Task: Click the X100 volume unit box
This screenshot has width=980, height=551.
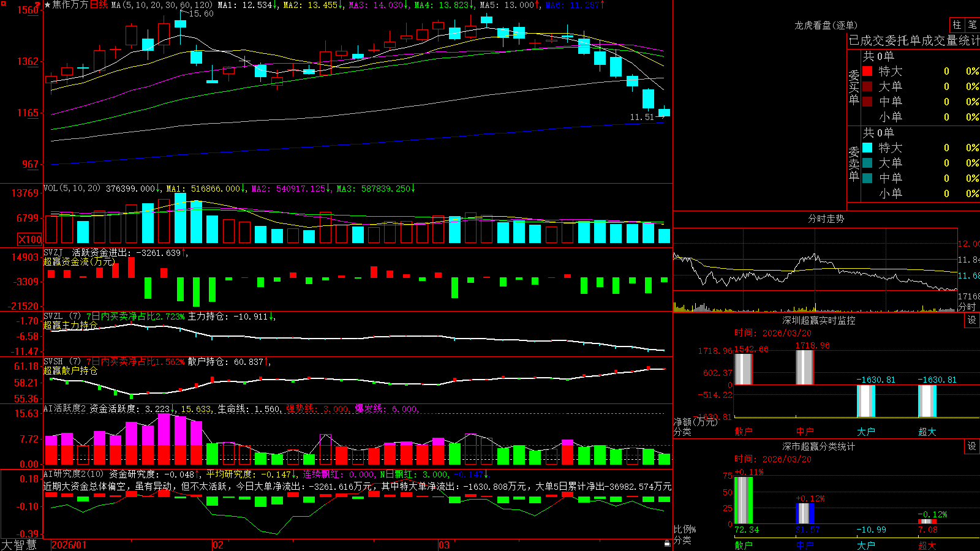Action: [29, 239]
